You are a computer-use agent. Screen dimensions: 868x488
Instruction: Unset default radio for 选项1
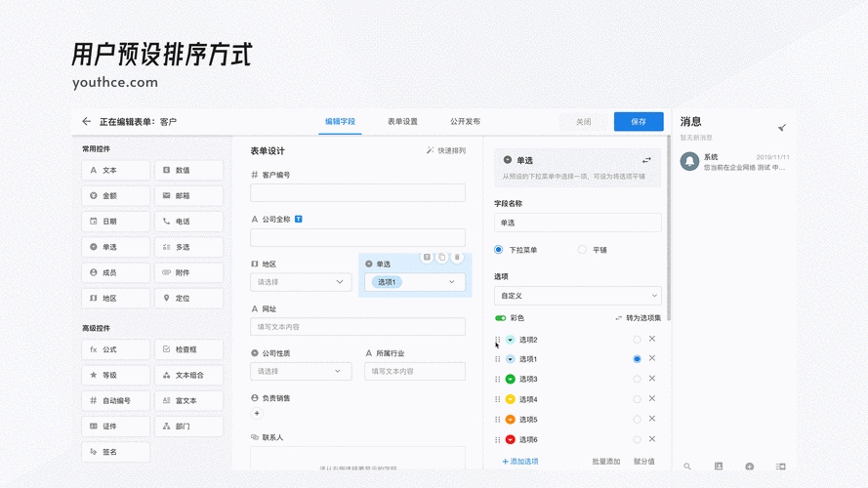638,359
